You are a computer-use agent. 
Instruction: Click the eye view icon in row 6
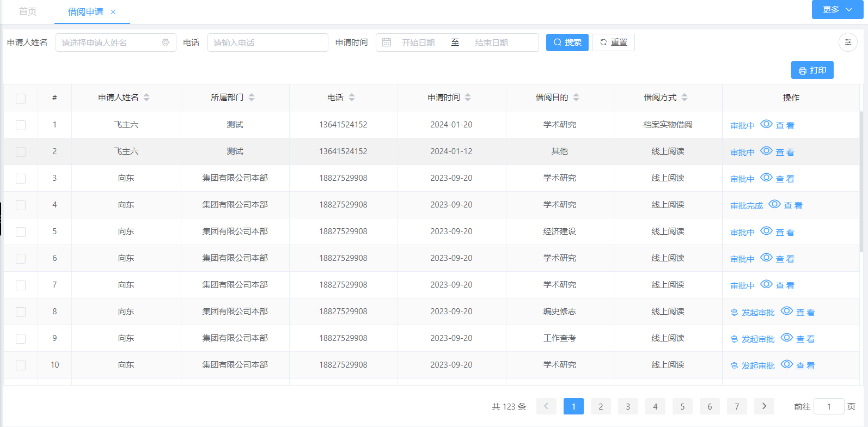point(766,258)
